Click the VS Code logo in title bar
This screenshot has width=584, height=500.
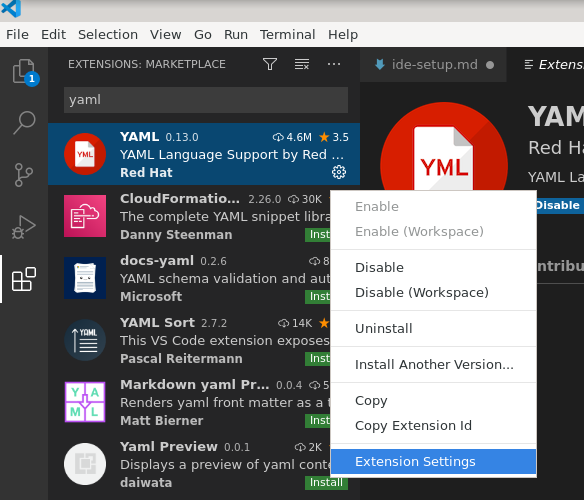pyautogui.click(x=11, y=8)
